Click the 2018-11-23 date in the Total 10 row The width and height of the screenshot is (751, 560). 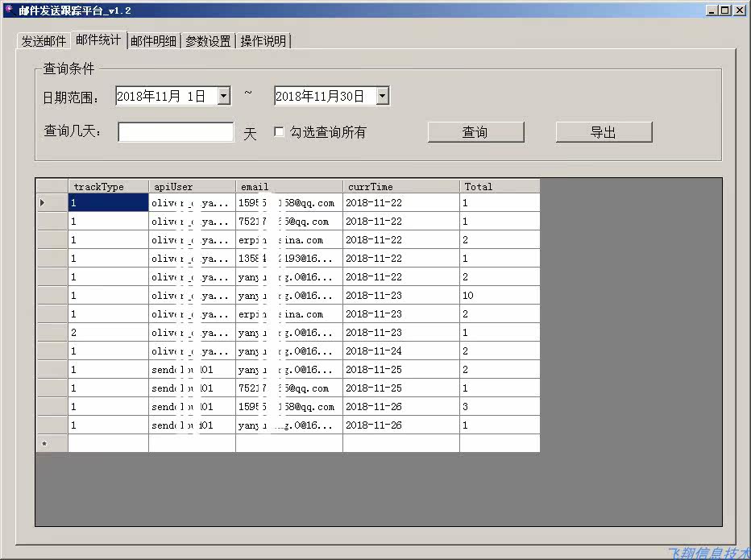point(401,296)
